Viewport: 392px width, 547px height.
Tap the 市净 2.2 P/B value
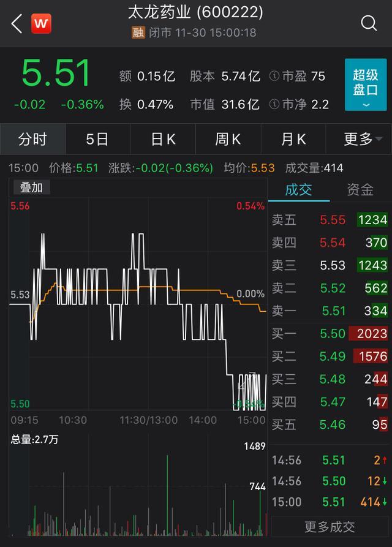(305, 104)
